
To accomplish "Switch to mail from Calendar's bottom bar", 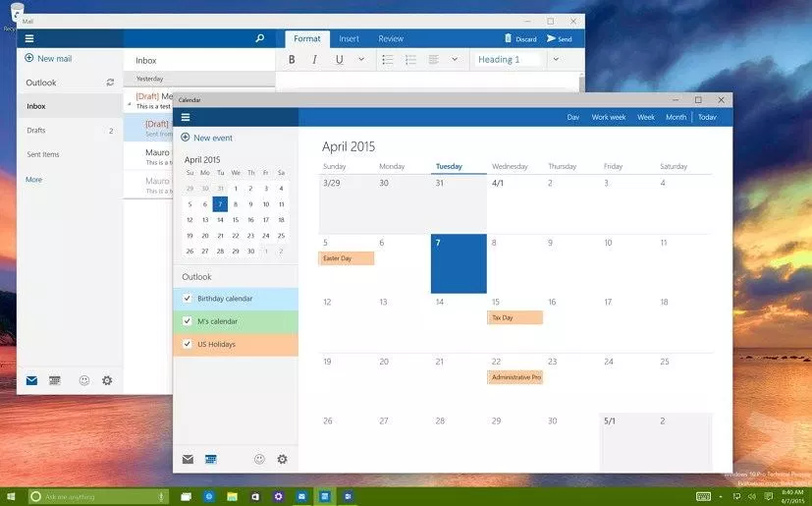I will pos(188,460).
